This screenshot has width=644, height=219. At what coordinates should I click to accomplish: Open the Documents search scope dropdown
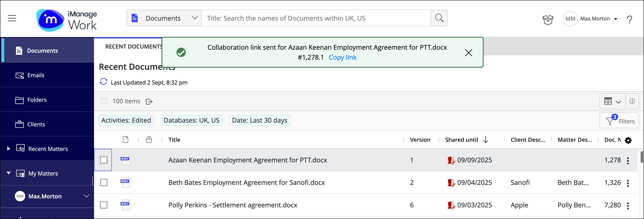[164, 18]
